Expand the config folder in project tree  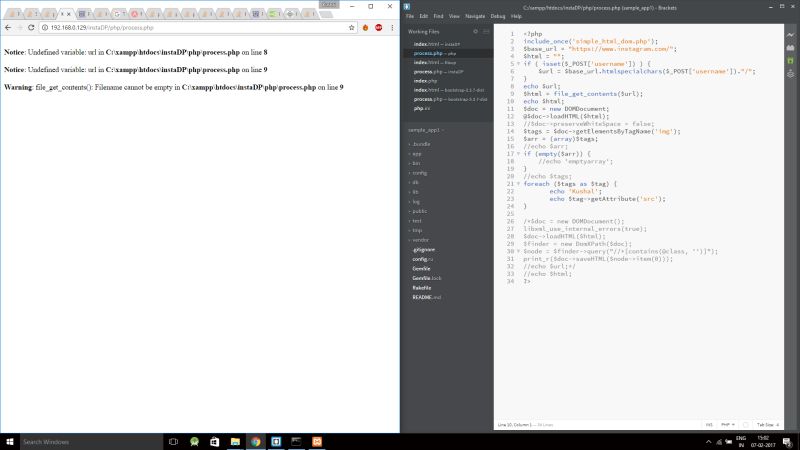pos(419,173)
